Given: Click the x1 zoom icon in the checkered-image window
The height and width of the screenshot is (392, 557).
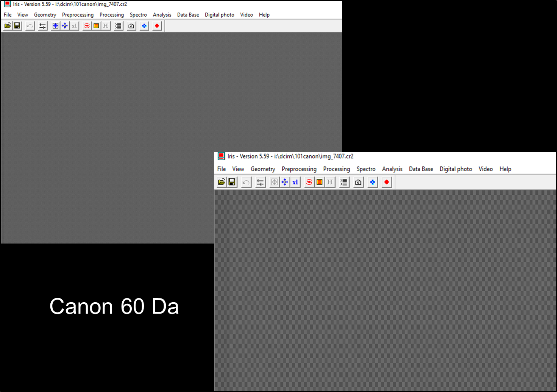Looking at the screenshot, I should point(295,182).
